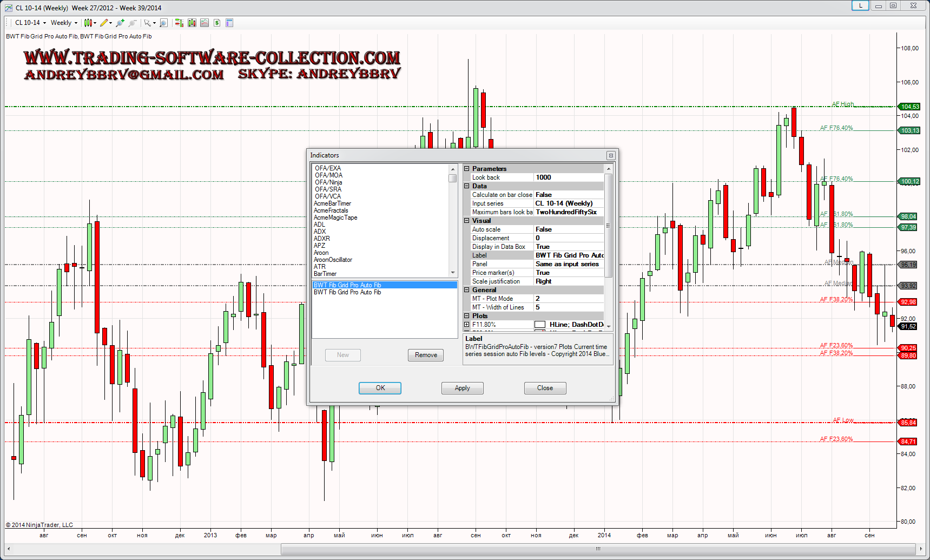Select the cursor pointer tool icon
This screenshot has height=560, width=930.
[x=147, y=23]
